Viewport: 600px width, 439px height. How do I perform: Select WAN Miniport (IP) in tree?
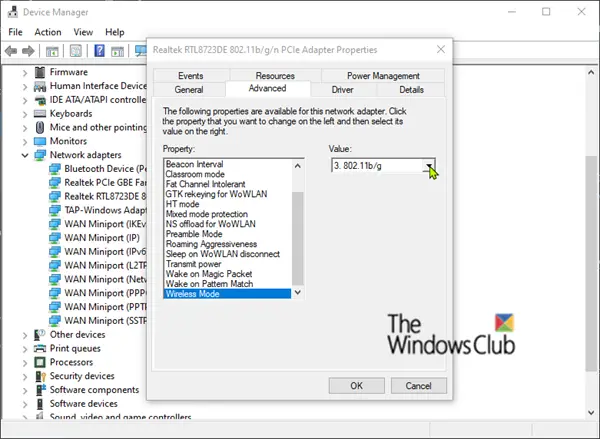tap(102, 238)
